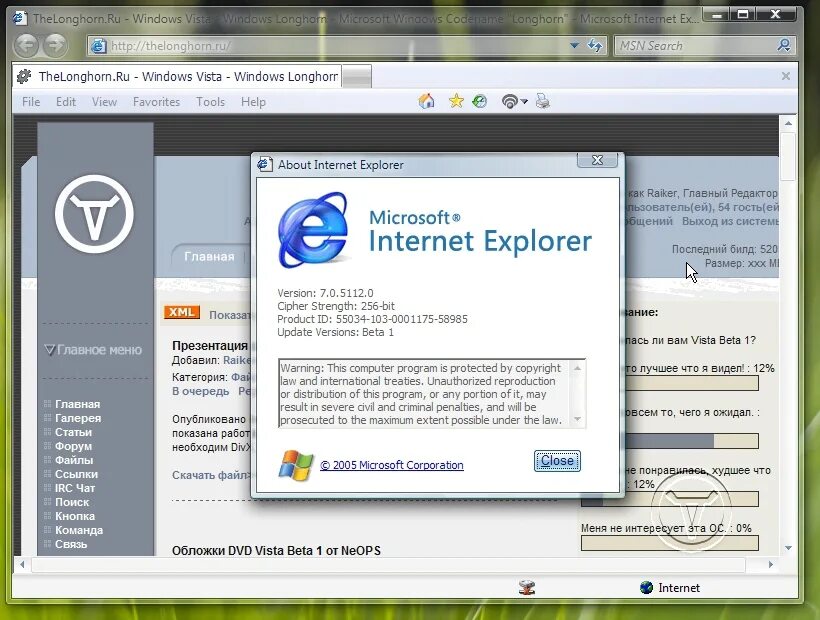Select the Главная page tab
The image size is (820, 620).
pos(209,257)
